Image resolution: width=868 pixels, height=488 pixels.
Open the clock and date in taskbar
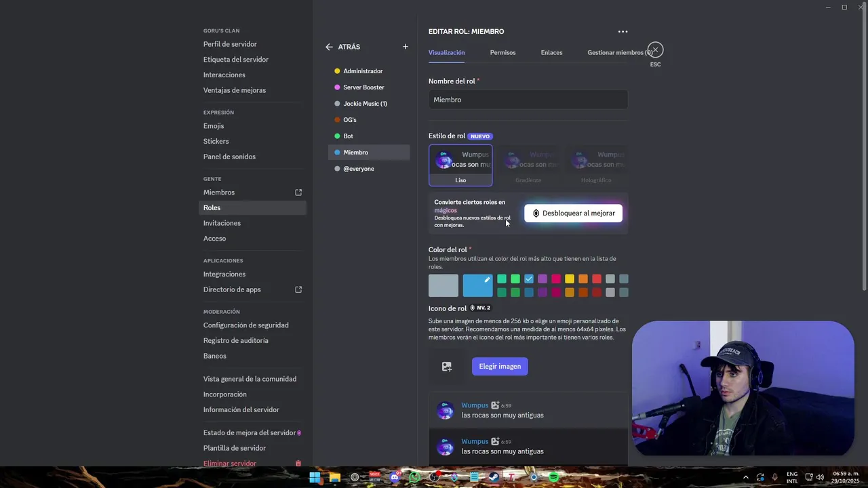click(846, 477)
